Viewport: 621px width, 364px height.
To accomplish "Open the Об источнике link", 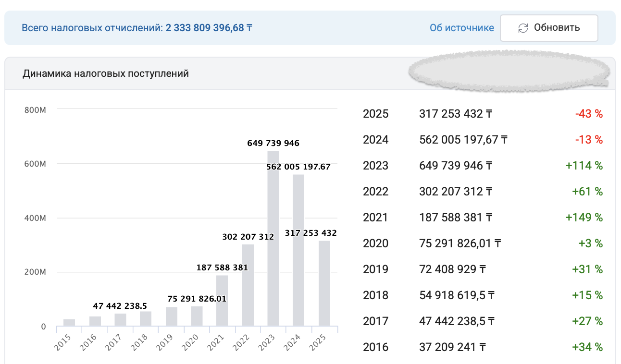I will click(461, 28).
